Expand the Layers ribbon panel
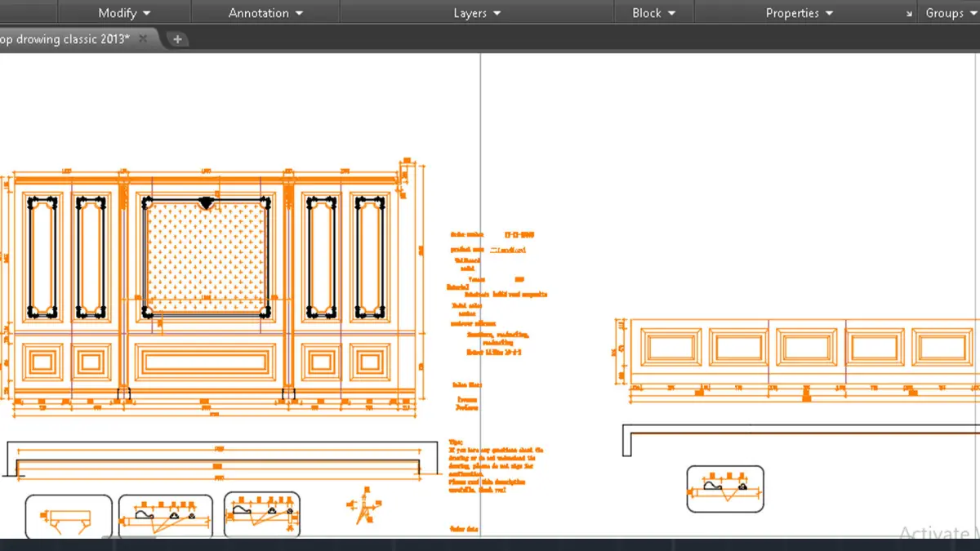The width and height of the screenshot is (980, 551). coord(477,13)
